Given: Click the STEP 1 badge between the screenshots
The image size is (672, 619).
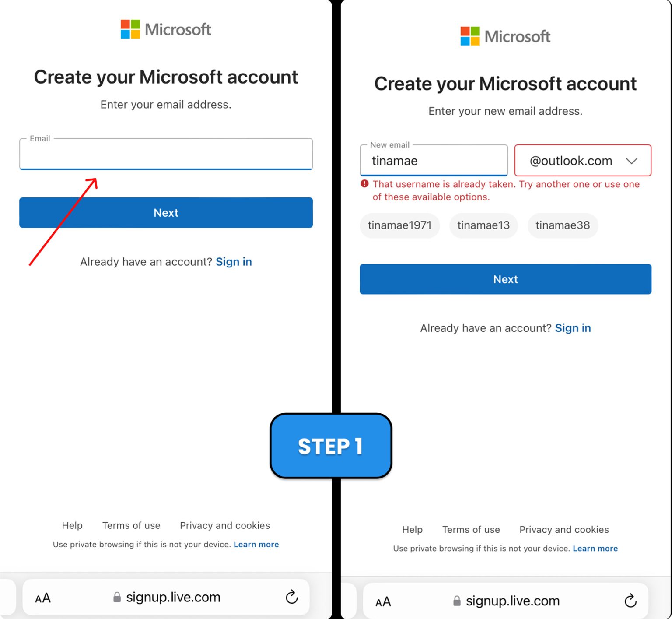Looking at the screenshot, I should pyautogui.click(x=331, y=446).
